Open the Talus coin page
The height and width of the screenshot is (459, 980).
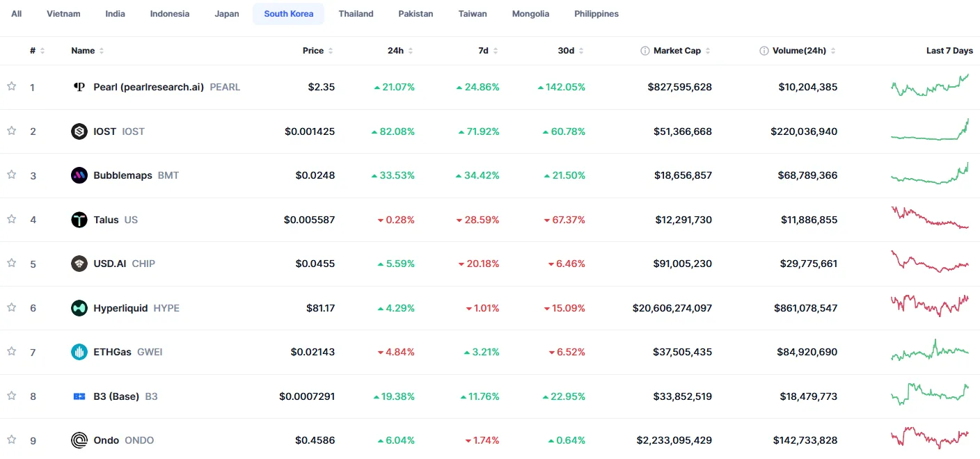pyautogui.click(x=106, y=220)
